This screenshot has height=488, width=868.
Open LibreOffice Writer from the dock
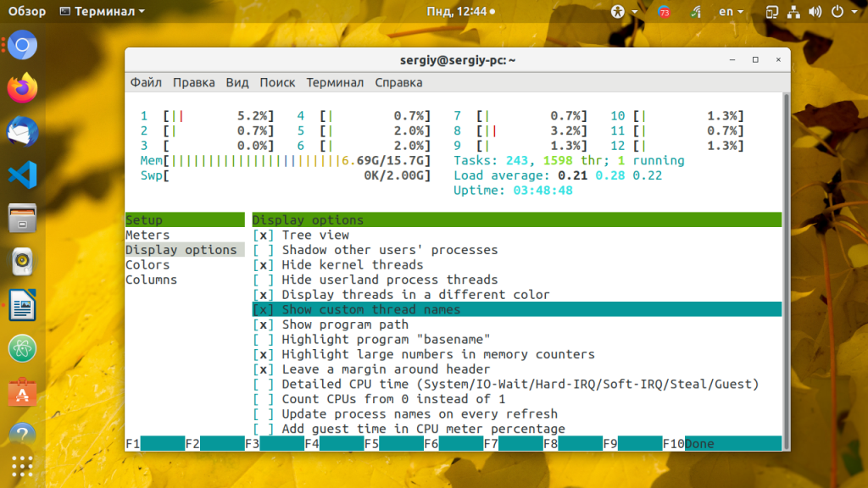pos(23,305)
